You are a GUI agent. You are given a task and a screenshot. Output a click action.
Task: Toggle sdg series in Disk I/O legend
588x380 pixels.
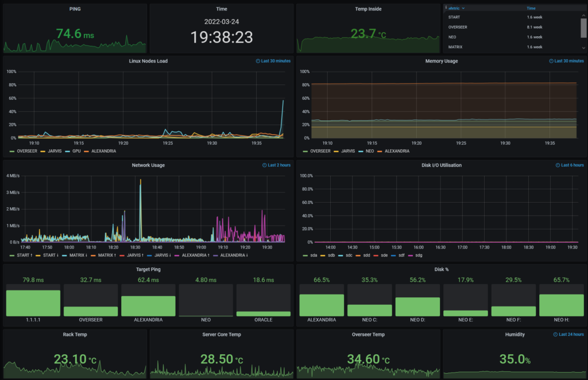pyautogui.click(x=417, y=255)
